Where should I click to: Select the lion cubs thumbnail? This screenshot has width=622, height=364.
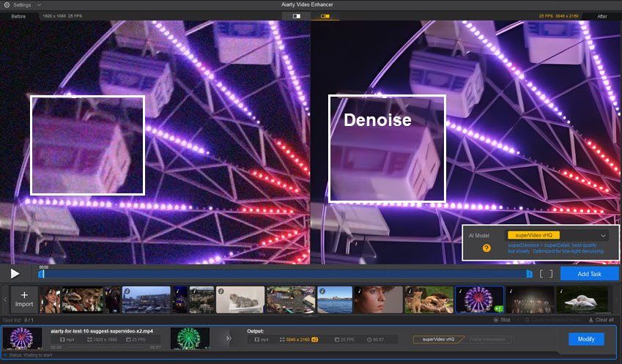tap(429, 300)
